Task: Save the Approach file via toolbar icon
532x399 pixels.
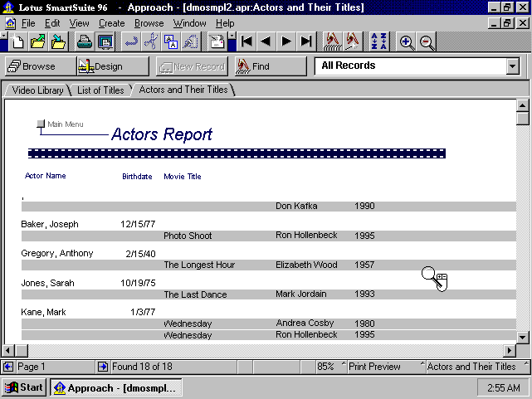Action: (x=58, y=41)
